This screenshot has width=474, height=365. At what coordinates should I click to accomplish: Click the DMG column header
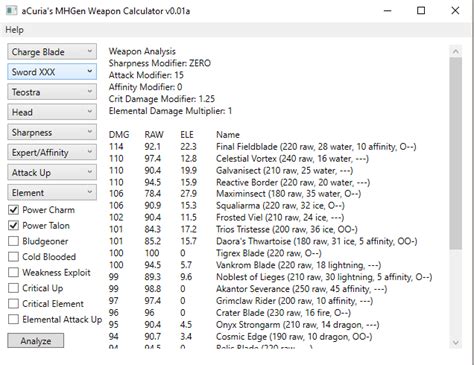point(119,135)
